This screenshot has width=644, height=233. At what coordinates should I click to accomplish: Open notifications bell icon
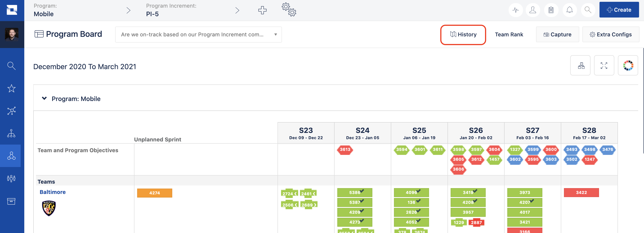click(570, 10)
